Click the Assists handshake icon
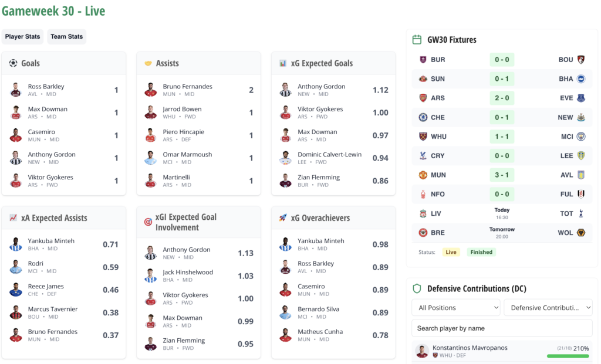 148,63
